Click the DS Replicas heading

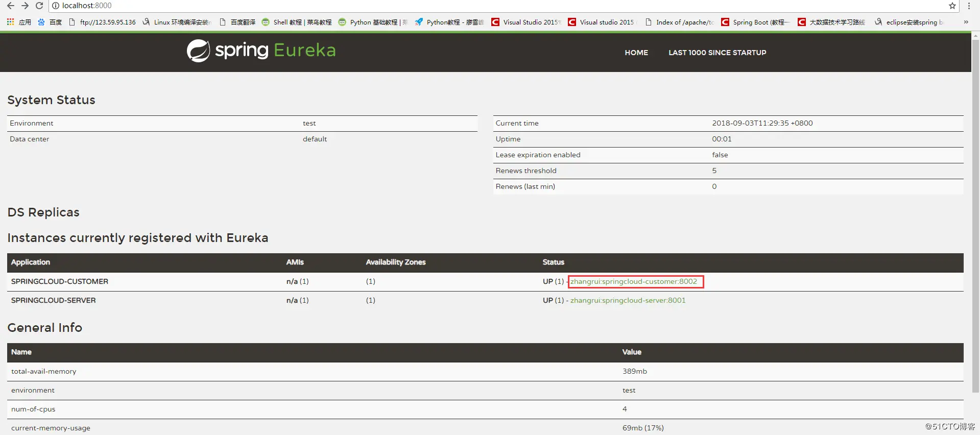coord(43,212)
